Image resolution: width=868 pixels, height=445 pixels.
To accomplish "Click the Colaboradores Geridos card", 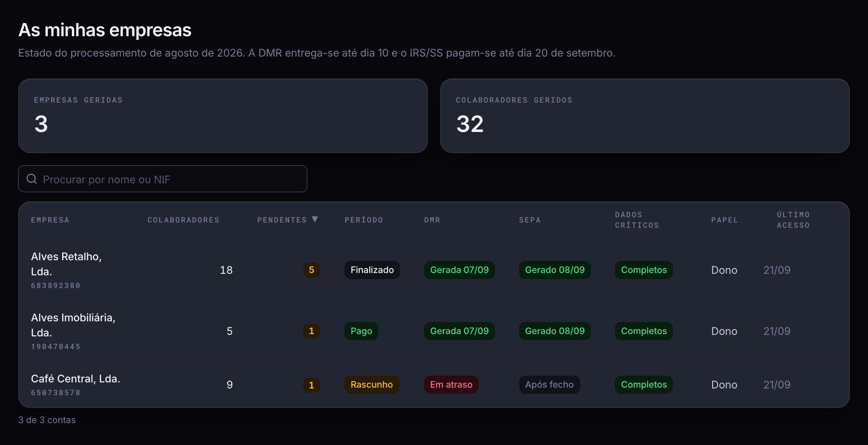I will 645,116.
